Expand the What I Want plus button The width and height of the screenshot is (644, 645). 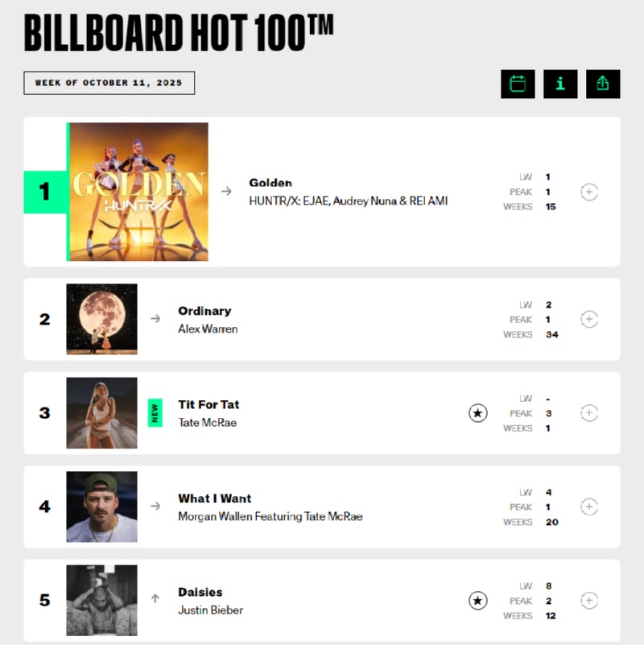(589, 506)
